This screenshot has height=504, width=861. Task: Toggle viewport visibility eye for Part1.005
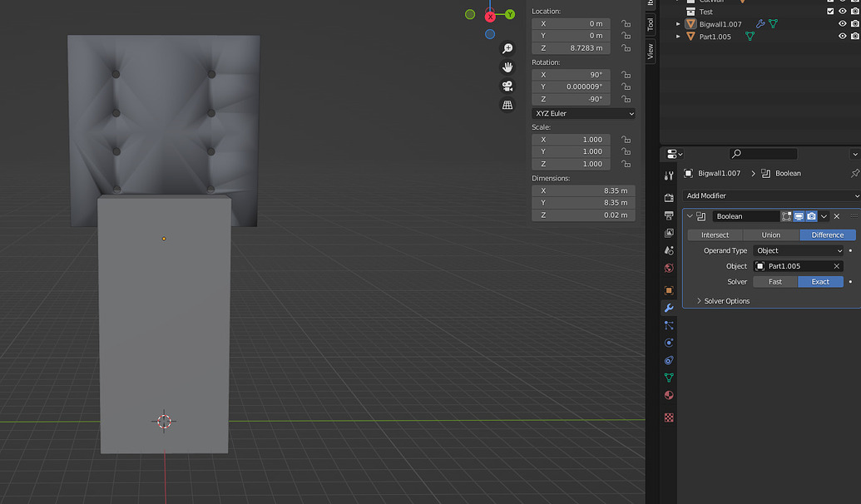click(x=842, y=37)
